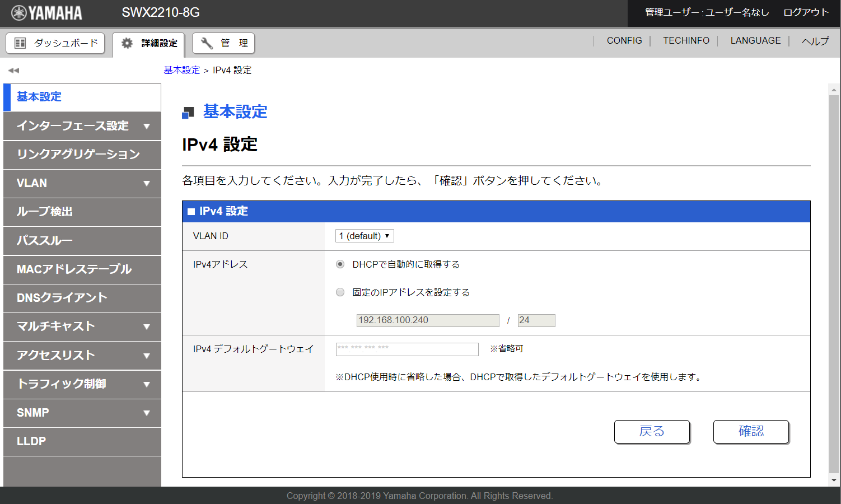
Task: Choose the automatic DHCP acquisition radio button
Action: 340,264
